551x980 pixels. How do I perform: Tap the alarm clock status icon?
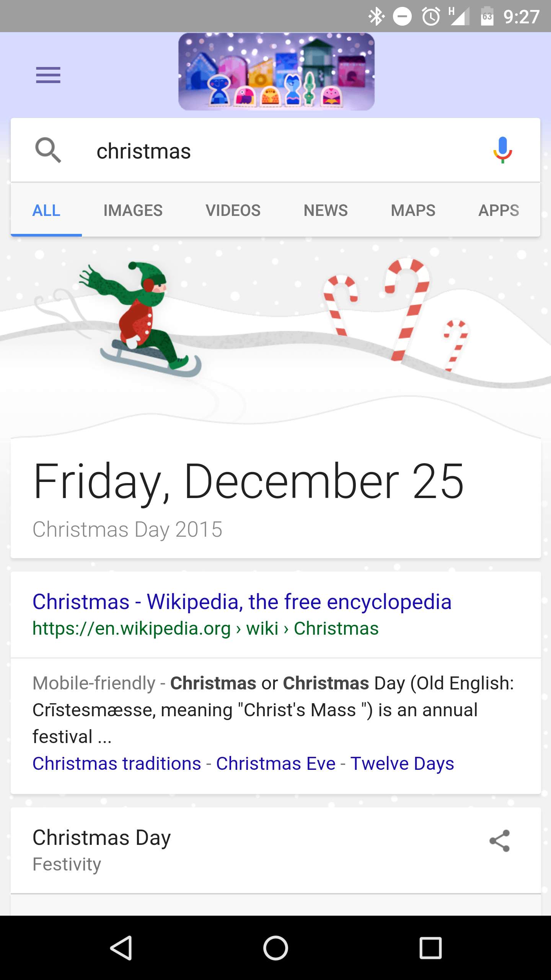(431, 16)
